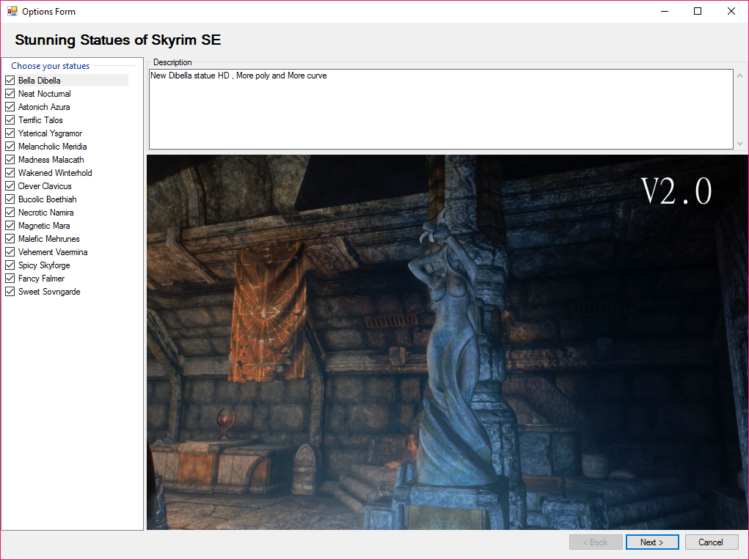Disable Wakened Winterhold option

(10, 173)
